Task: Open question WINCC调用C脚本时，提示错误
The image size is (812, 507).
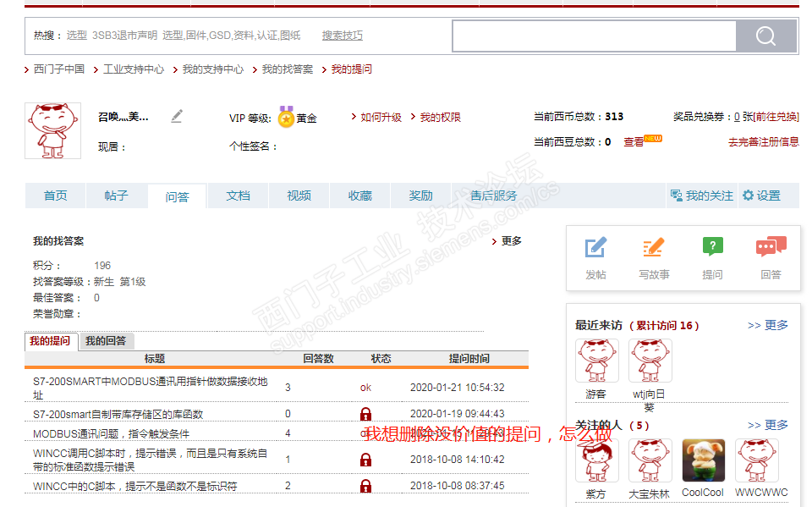Action: (151, 460)
